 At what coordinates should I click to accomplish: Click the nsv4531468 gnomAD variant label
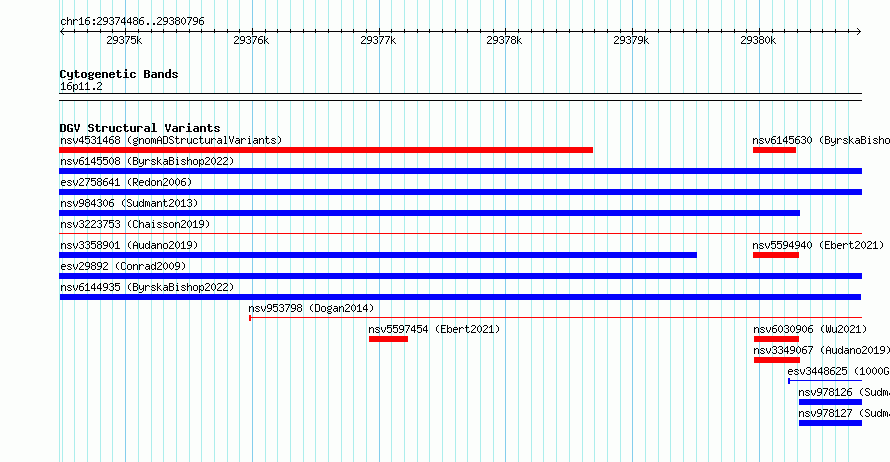(x=171, y=140)
